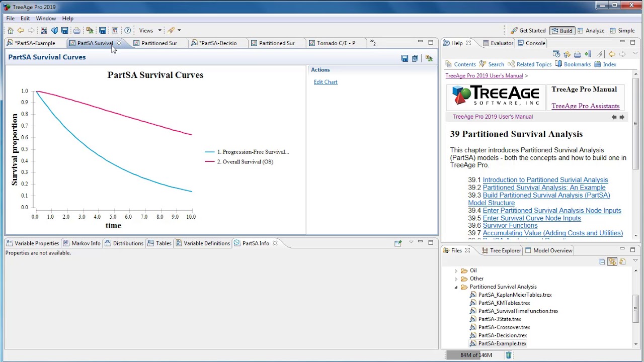Switch to the Tree Explorer tab

[x=501, y=250]
